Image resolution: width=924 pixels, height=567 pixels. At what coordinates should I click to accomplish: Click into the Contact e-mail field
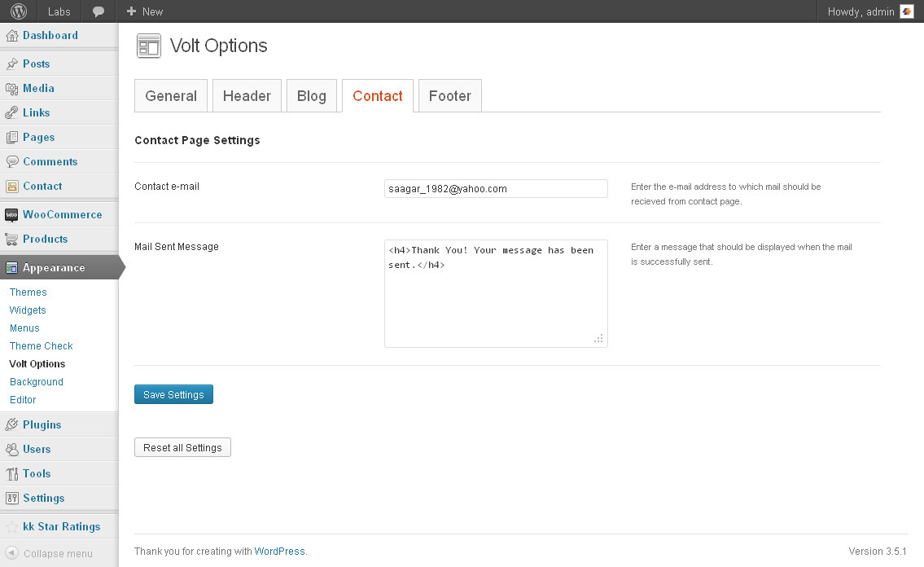click(496, 188)
